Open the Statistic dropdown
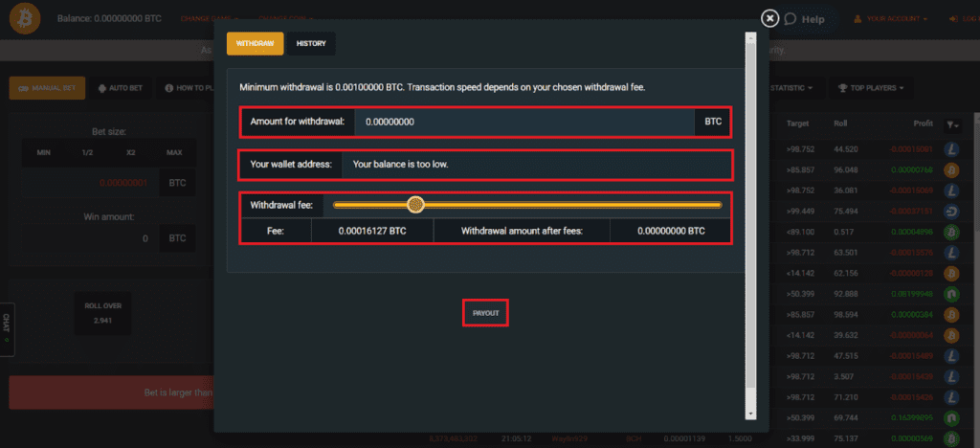The image size is (980, 448). click(x=791, y=88)
